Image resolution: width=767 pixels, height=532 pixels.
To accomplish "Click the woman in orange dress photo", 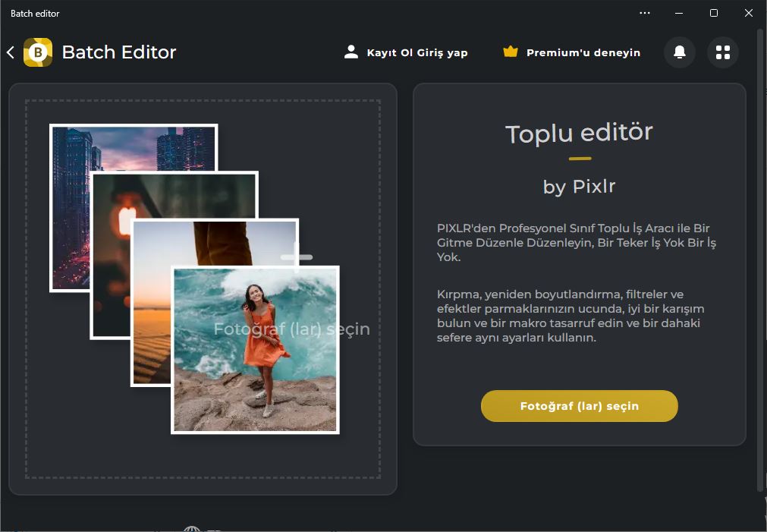I will coord(256,349).
